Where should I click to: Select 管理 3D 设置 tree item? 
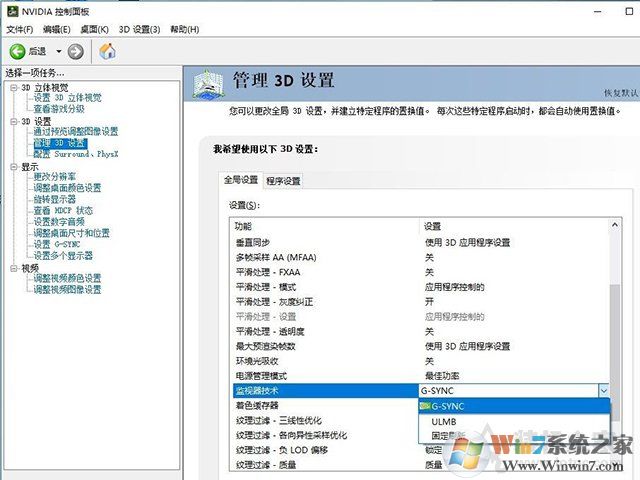pos(60,143)
